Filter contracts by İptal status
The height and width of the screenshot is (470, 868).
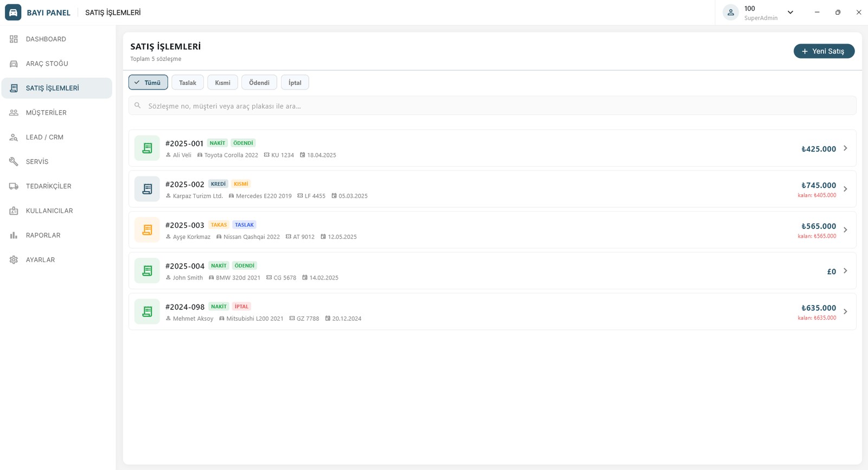tap(295, 82)
